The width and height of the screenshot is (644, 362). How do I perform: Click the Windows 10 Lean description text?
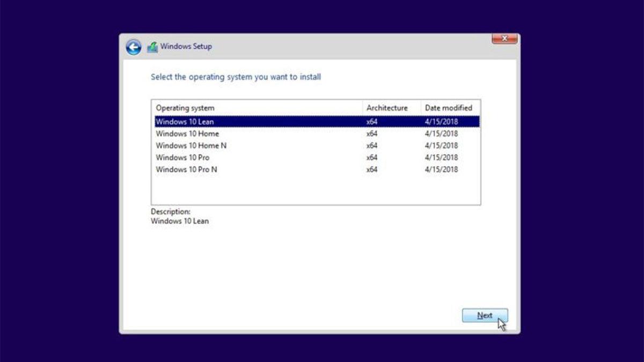(x=180, y=221)
